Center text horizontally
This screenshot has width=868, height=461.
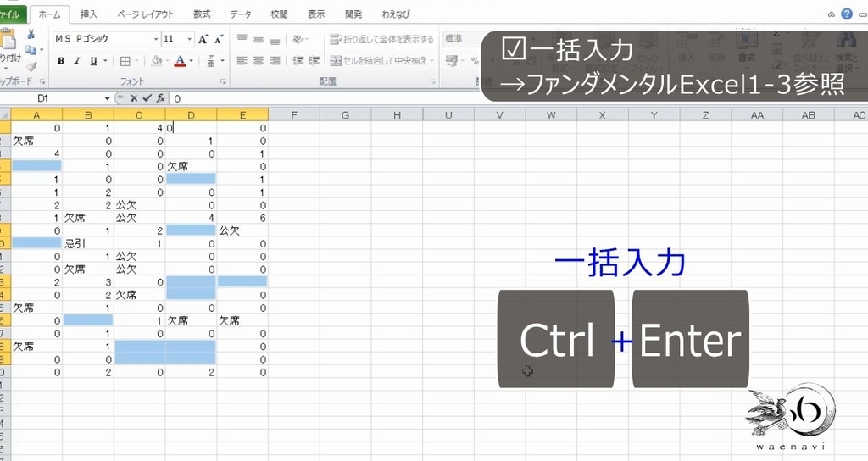point(259,61)
